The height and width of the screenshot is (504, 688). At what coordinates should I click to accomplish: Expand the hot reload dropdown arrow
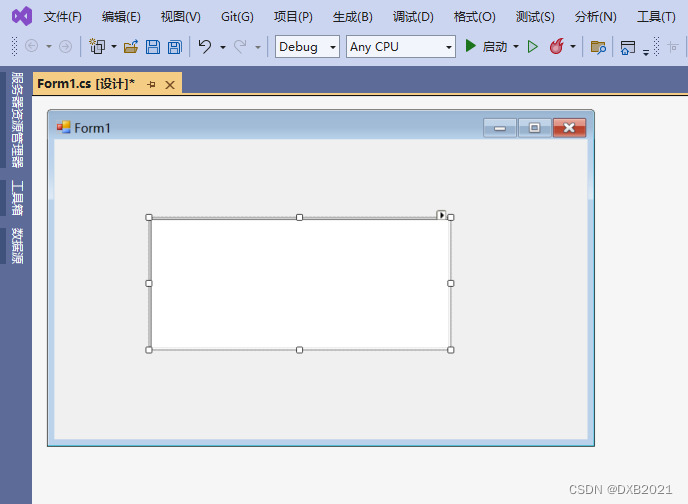click(573, 46)
